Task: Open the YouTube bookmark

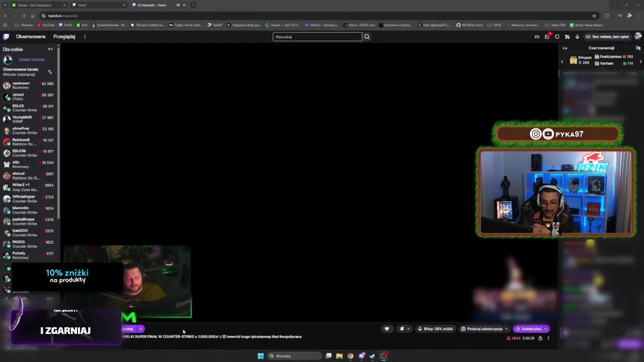Action: pyautogui.click(x=46, y=25)
